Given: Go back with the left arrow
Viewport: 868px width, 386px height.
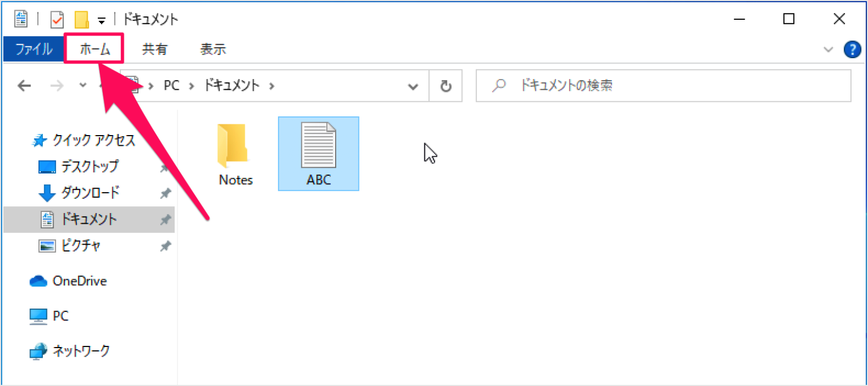Looking at the screenshot, I should pos(24,85).
